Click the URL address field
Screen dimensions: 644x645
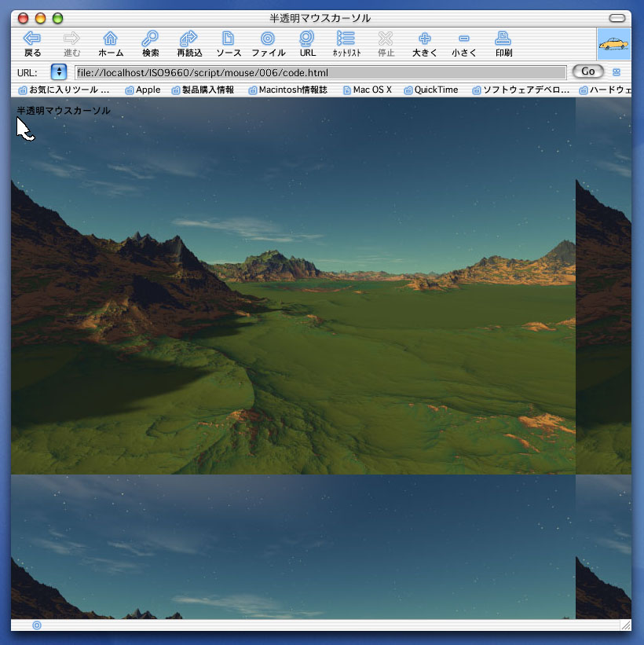click(320, 73)
